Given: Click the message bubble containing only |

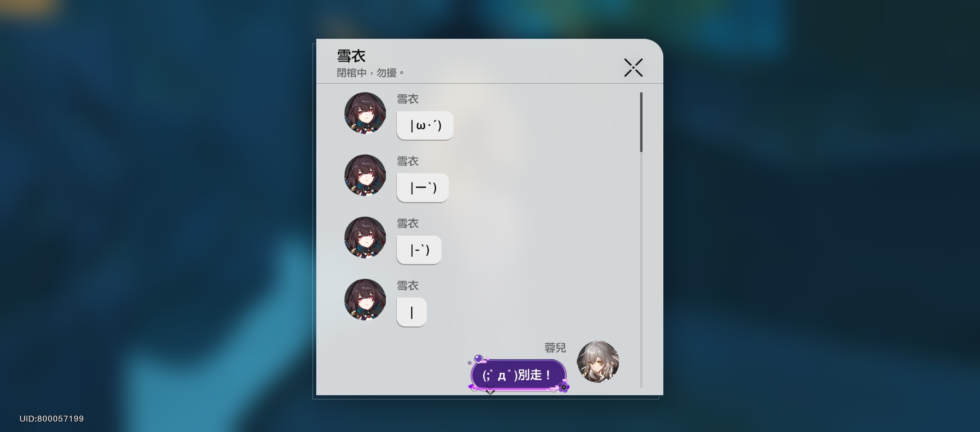Looking at the screenshot, I should pos(412,312).
